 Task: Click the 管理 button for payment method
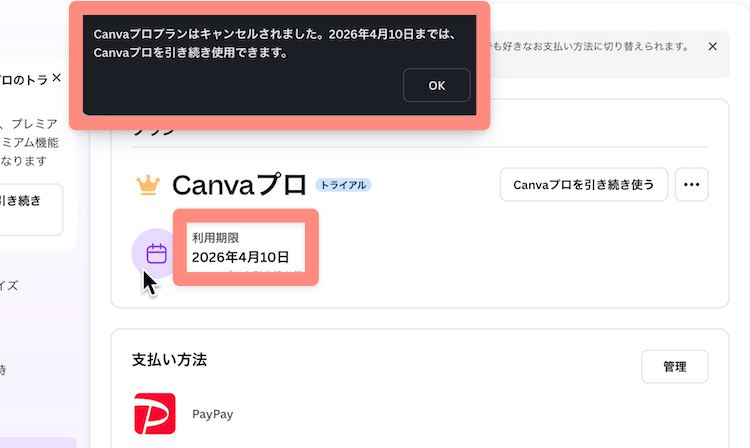click(674, 367)
